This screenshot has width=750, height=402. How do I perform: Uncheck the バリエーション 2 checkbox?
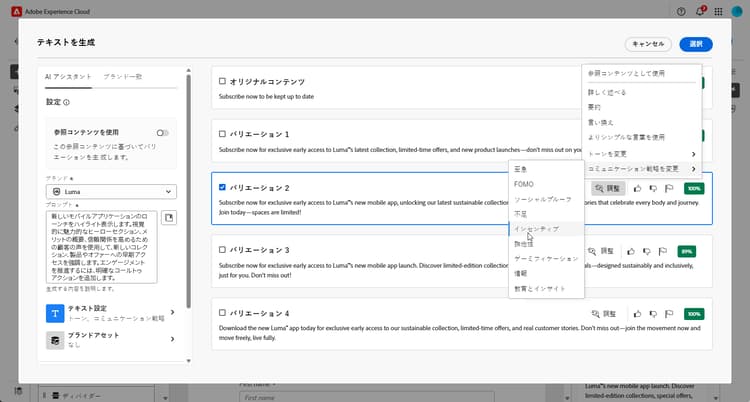tap(222, 187)
